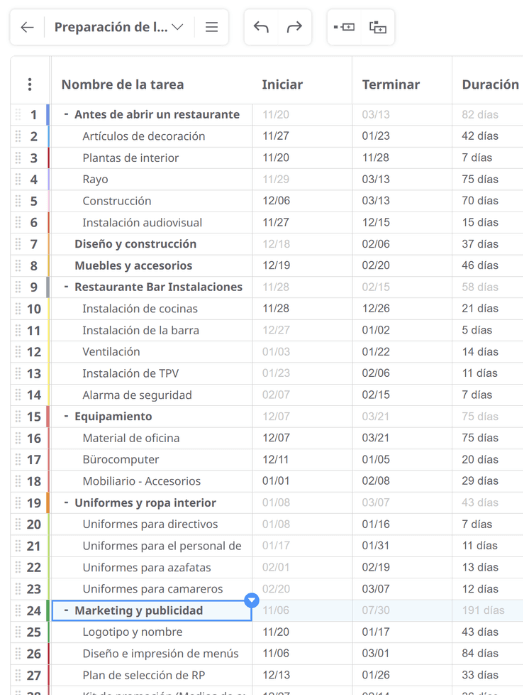Select the Instalación de TPV task

131,373
